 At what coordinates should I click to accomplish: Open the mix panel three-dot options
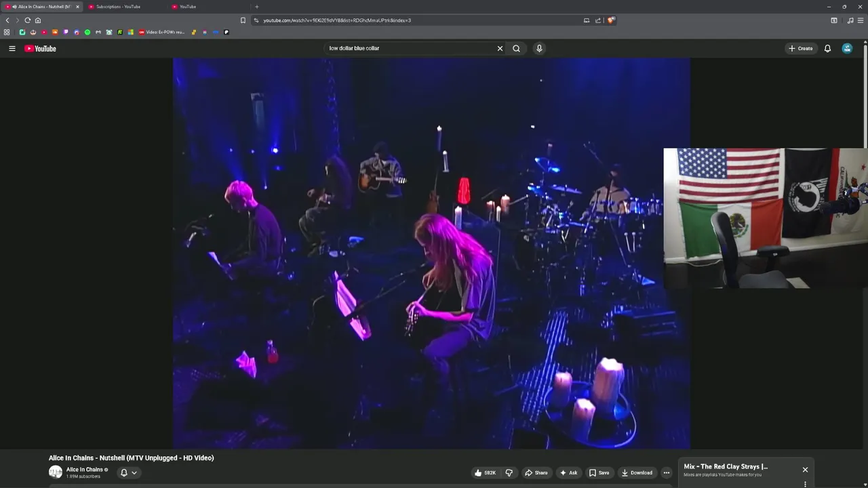[x=805, y=484]
